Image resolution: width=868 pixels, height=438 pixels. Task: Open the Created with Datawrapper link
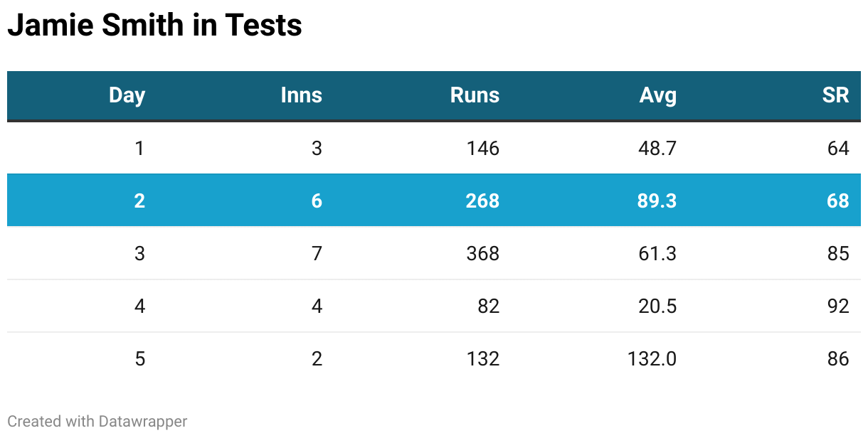[97, 421]
